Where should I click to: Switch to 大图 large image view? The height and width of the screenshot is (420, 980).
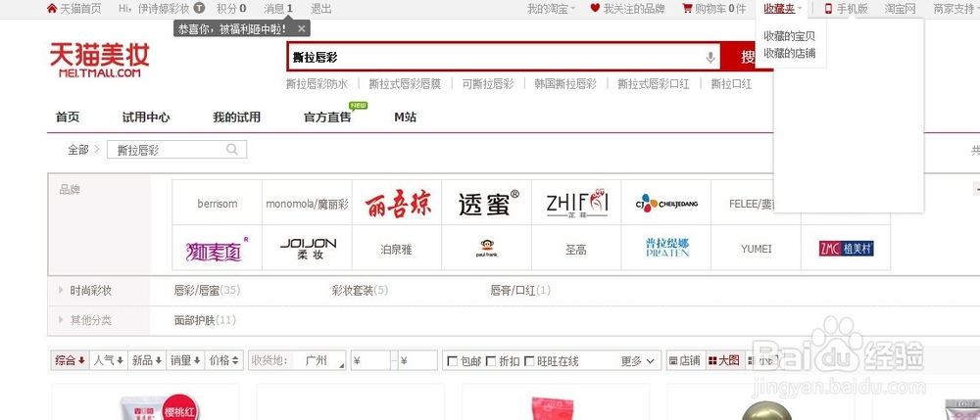(724, 360)
